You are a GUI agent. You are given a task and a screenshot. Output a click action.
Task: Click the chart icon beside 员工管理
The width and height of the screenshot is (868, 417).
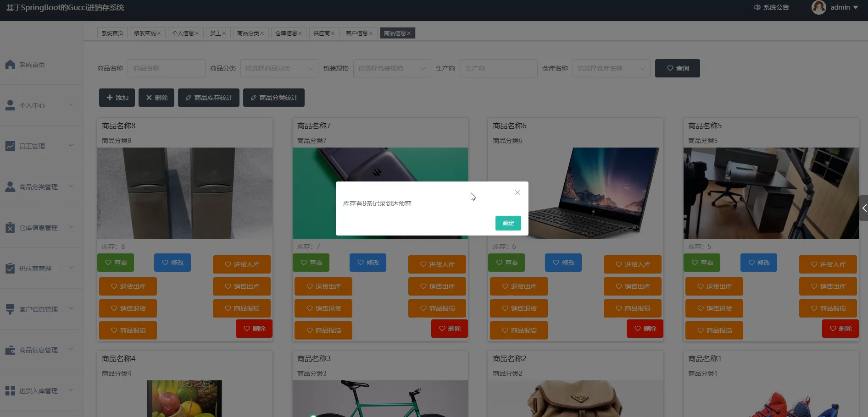tap(10, 146)
